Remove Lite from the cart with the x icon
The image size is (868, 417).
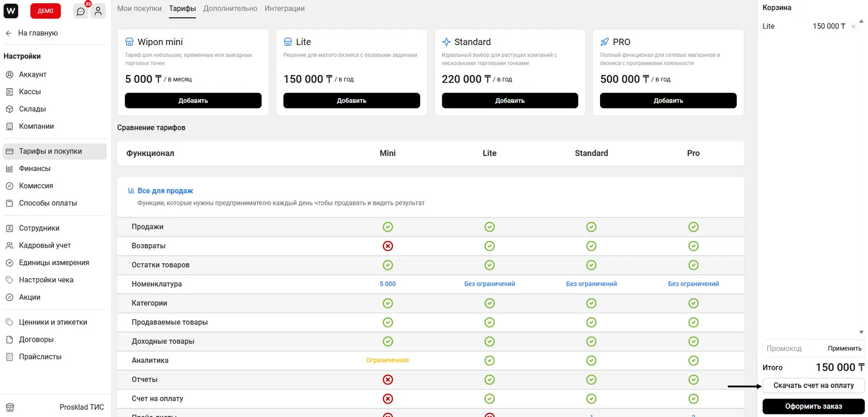(853, 27)
